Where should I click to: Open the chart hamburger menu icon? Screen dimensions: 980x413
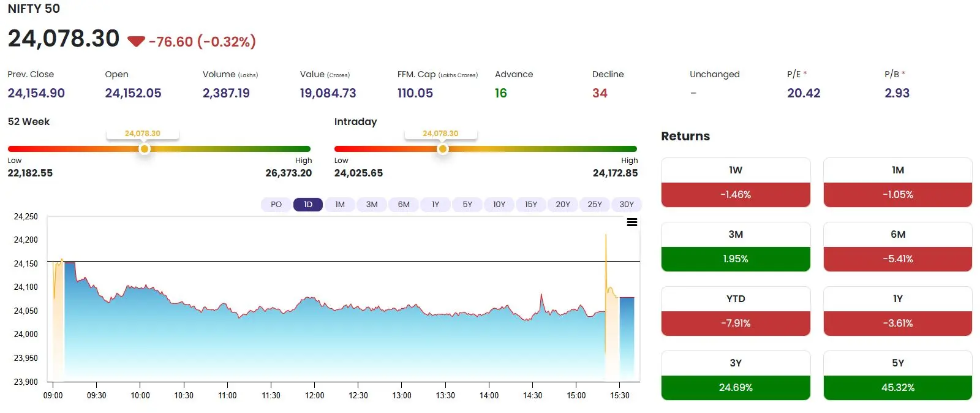pyautogui.click(x=632, y=222)
